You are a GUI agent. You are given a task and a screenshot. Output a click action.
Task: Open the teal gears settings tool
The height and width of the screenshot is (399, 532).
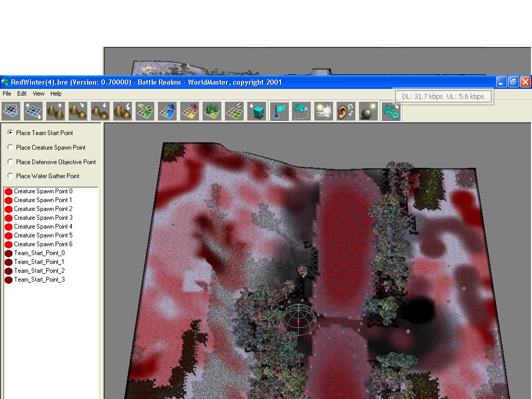(x=391, y=111)
